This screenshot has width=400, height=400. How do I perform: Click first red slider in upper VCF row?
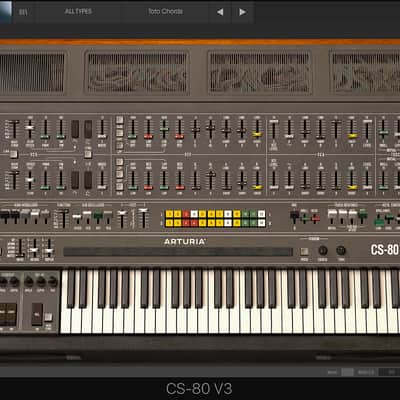tap(148, 136)
